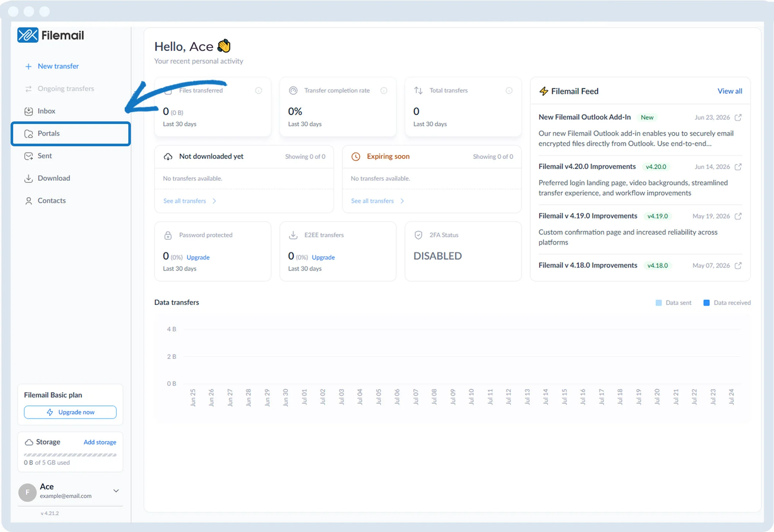This screenshot has width=774, height=532.
Task: Click Upgrade on Password protected card
Action: pyautogui.click(x=198, y=257)
